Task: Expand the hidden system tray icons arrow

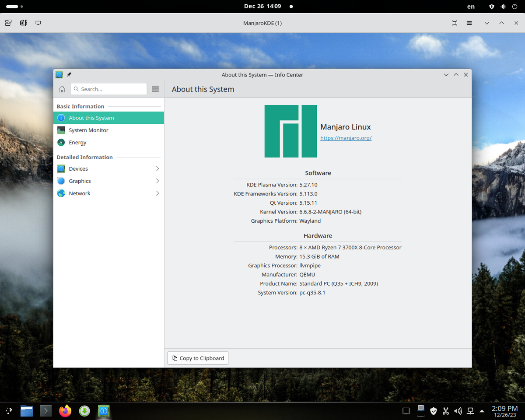Action: [482, 411]
